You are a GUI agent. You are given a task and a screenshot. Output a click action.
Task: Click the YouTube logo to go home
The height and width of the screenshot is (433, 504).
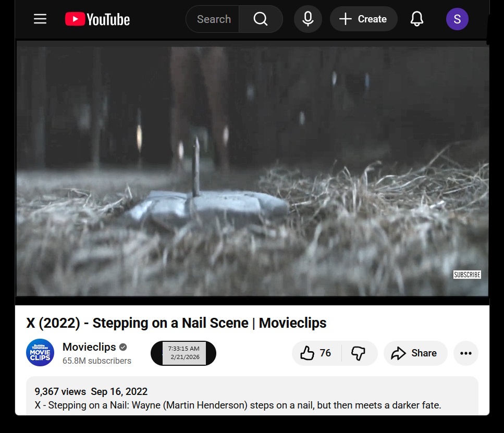(x=97, y=19)
